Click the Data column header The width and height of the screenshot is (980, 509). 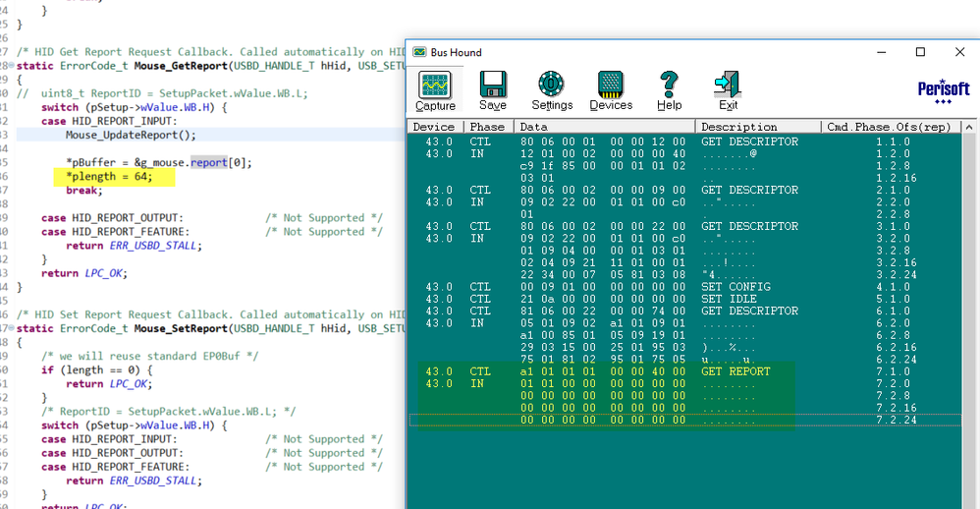tap(604, 127)
